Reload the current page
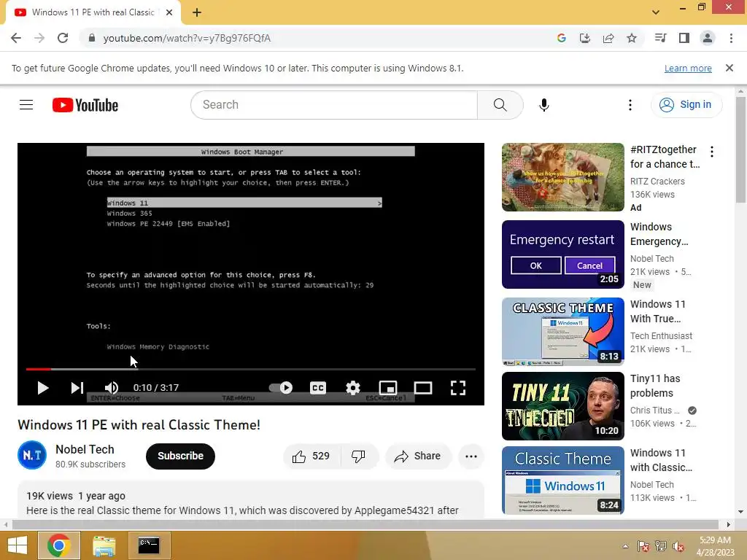The width and height of the screenshot is (747, 560). pos(63,38)
